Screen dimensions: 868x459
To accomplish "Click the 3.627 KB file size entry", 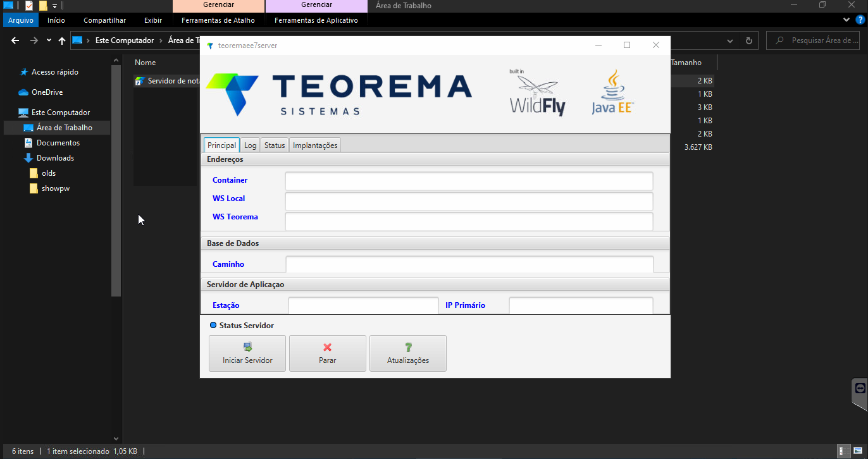I will tap(698, 147).
